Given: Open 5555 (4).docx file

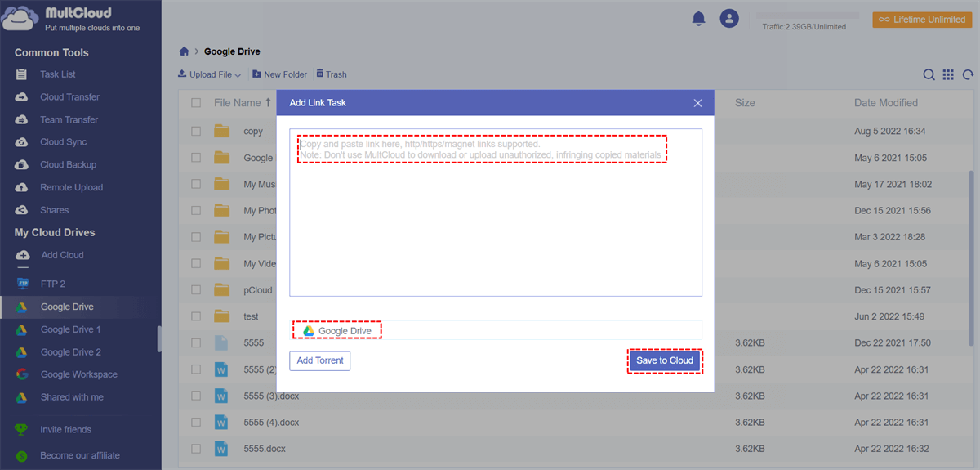Looking at the screenshot, I should (271, 423).
